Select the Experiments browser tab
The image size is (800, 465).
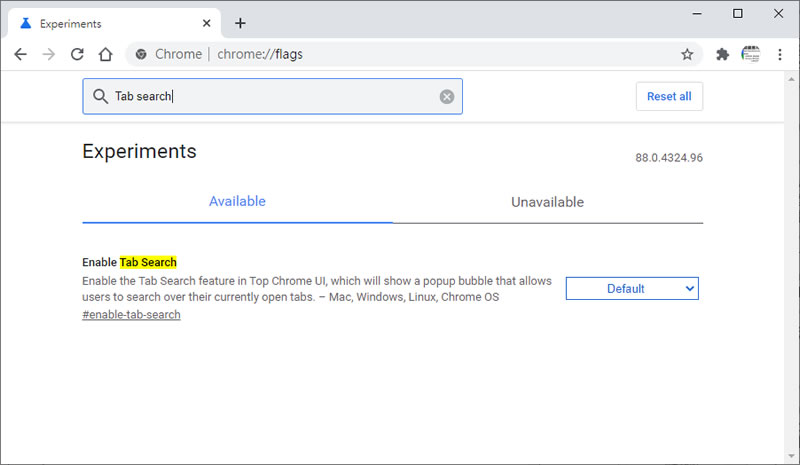pos(115,23)
